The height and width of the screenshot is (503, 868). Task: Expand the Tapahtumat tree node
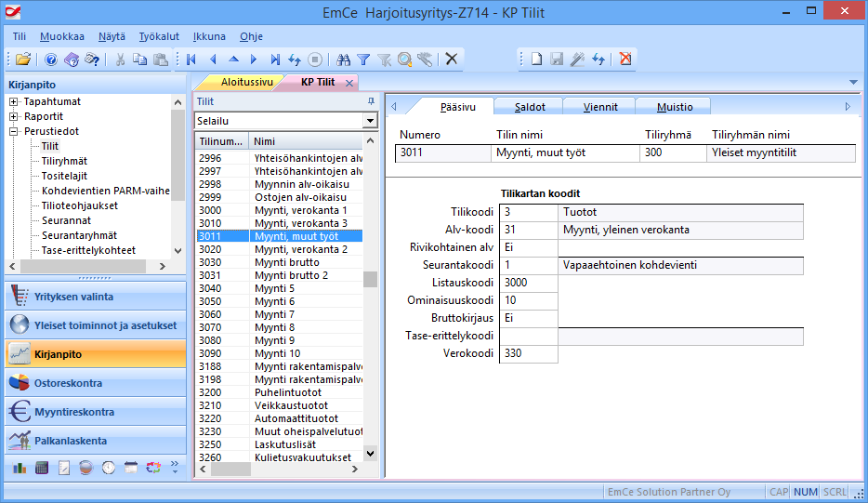click(13, 102)
